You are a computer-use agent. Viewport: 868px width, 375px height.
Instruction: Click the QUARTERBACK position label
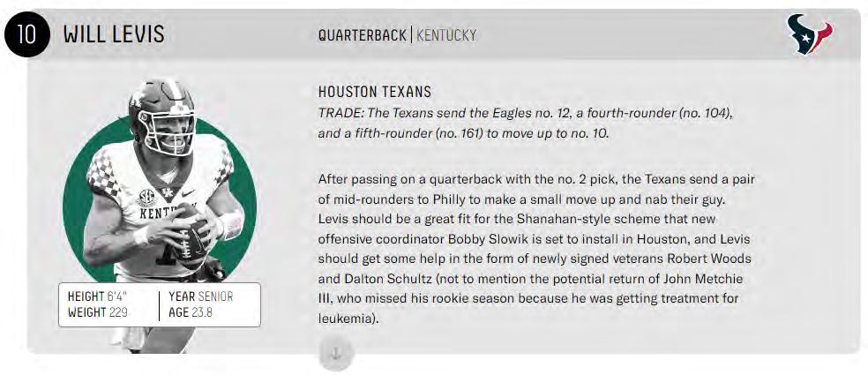(362, 35)
